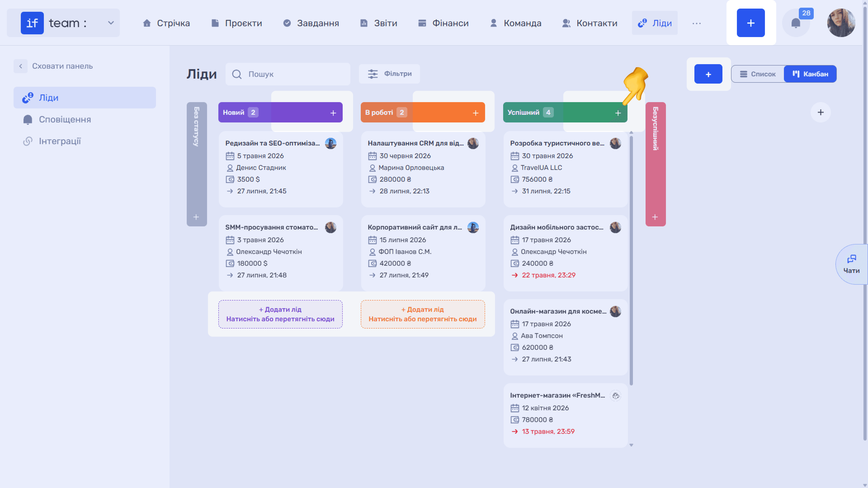Switch to Список view
The image size is (868, 488).
coord(757,74)
